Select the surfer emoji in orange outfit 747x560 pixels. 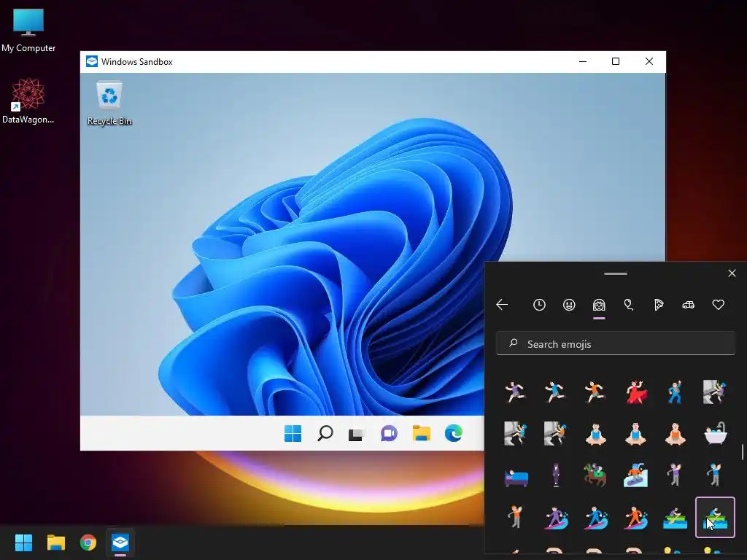click(x=635, y=518)
